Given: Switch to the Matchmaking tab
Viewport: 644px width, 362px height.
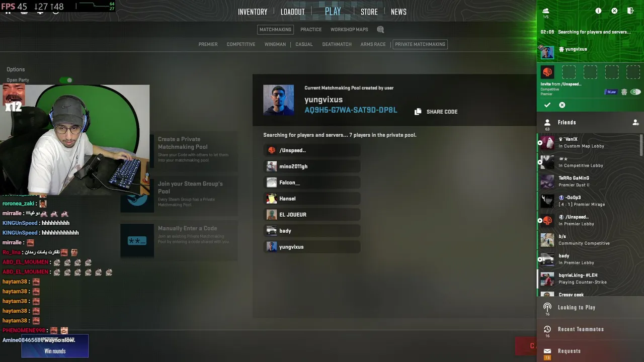Looking at the screenshot, I should [275, 30].
